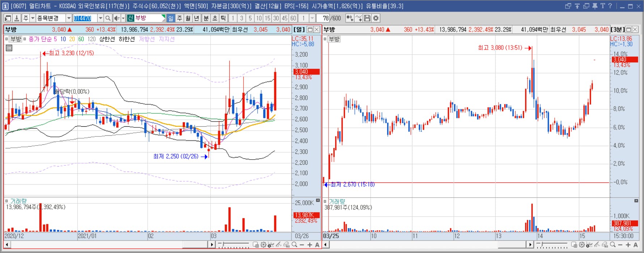Image resolution: width=644 pixels, height=253 pixels.
Task: Set interval to 1
Action: [233, 18]
